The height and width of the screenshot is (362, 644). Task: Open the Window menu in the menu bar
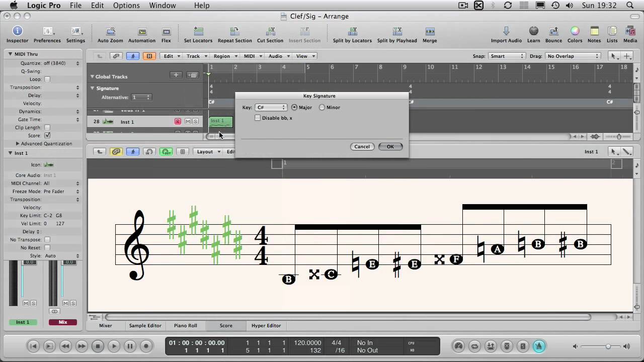click(163, 6)
